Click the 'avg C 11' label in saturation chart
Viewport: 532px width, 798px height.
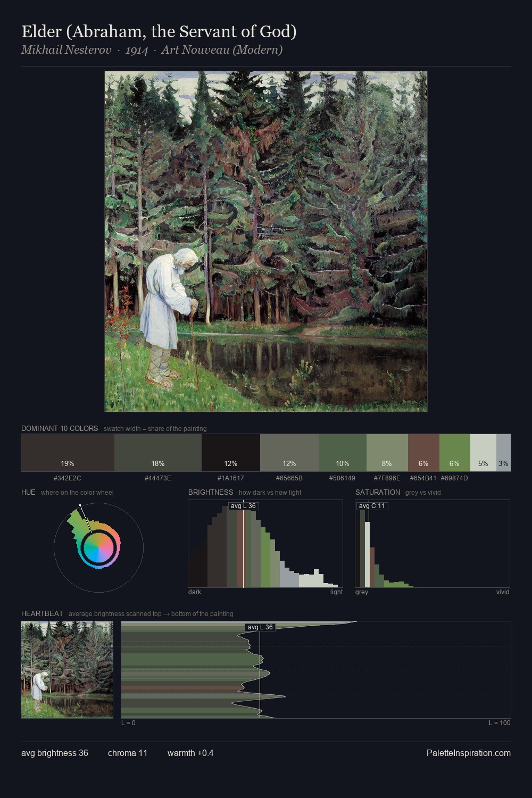click(372, 506)
